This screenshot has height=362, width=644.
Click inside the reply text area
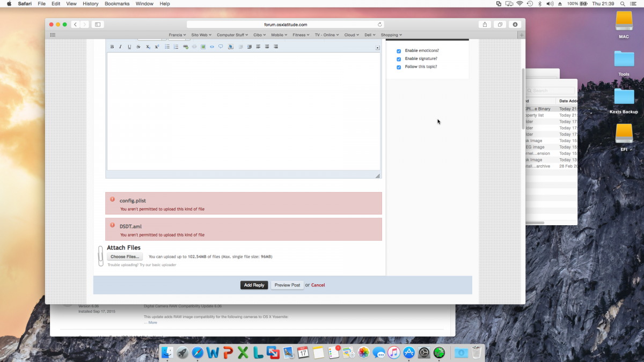click(243, 111)
